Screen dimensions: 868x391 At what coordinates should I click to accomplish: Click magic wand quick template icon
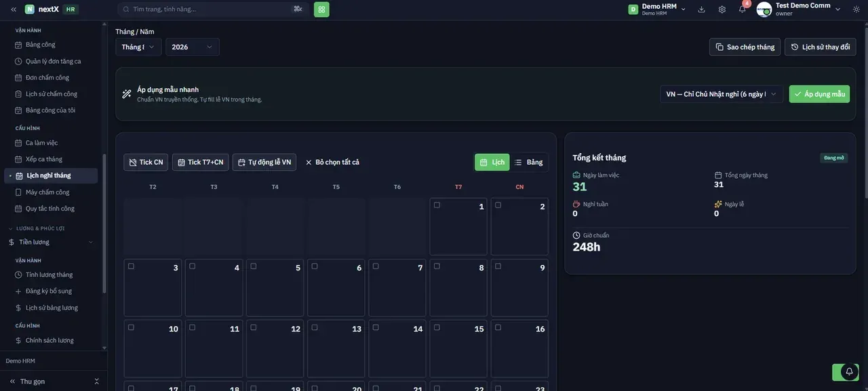(127, 94)
